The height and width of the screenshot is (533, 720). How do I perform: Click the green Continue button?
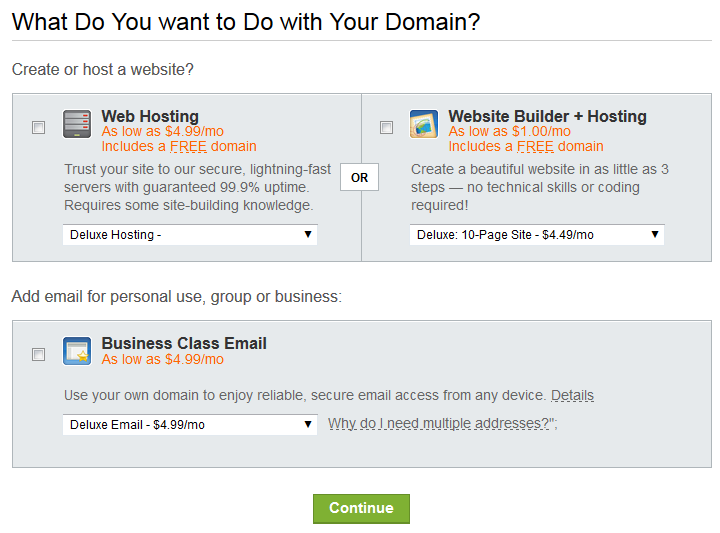click(361, 509)
